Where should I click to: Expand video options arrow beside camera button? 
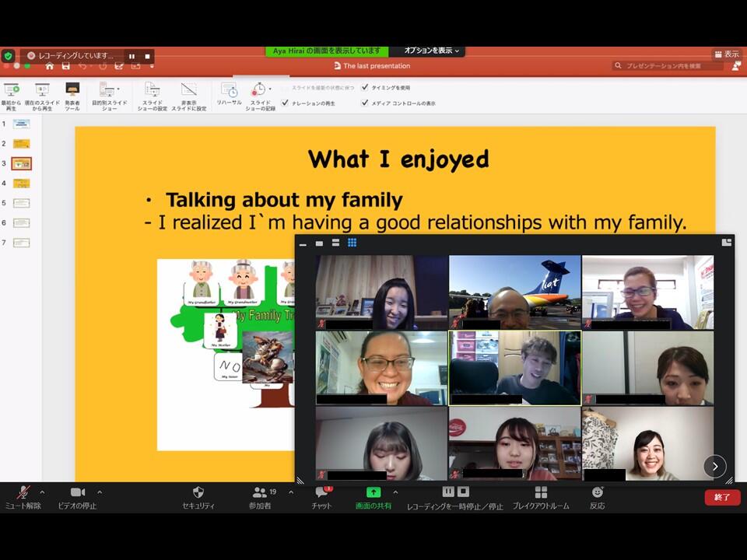point(100,492)
